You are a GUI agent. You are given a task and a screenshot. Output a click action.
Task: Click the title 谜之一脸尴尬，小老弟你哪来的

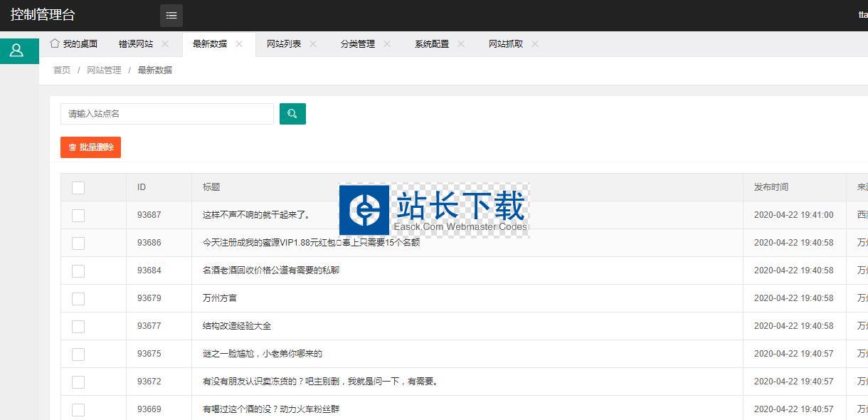click(x=263, y=354)
